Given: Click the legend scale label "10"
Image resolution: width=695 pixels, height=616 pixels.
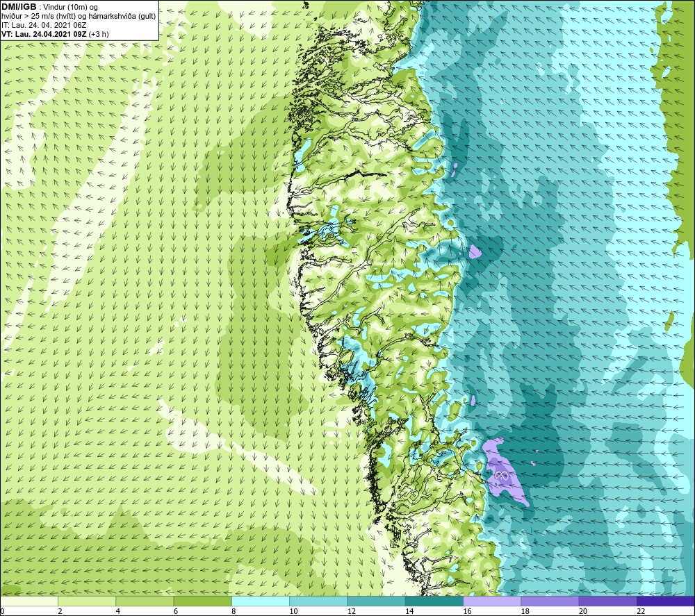Looking at the screenshot, I should (x=293, y=612).
